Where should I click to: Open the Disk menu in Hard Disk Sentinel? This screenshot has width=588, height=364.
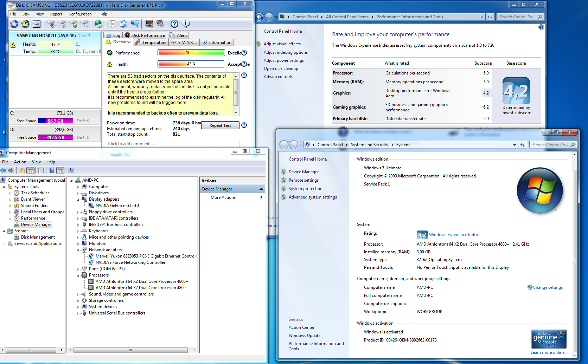26,14
